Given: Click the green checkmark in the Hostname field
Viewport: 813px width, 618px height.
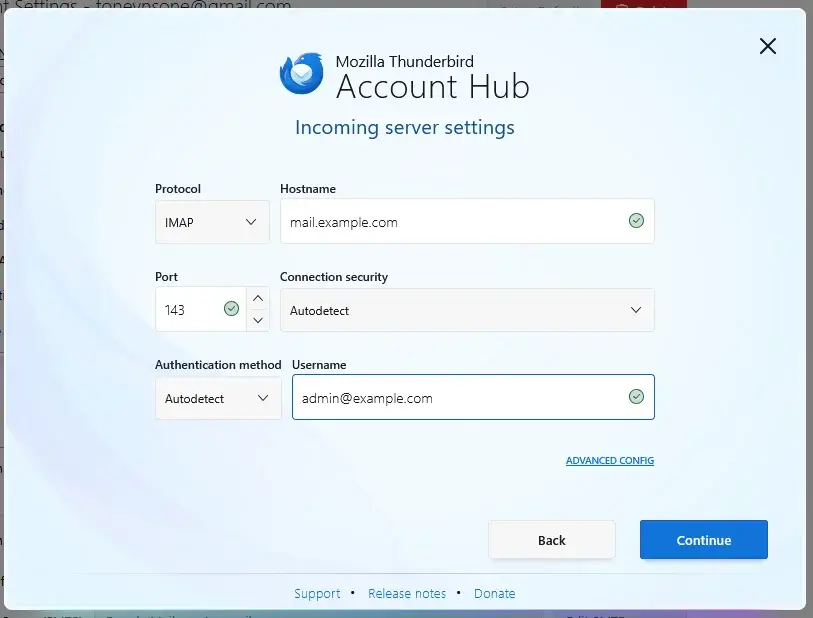Looking at the screenshot, I should (636, 221).
